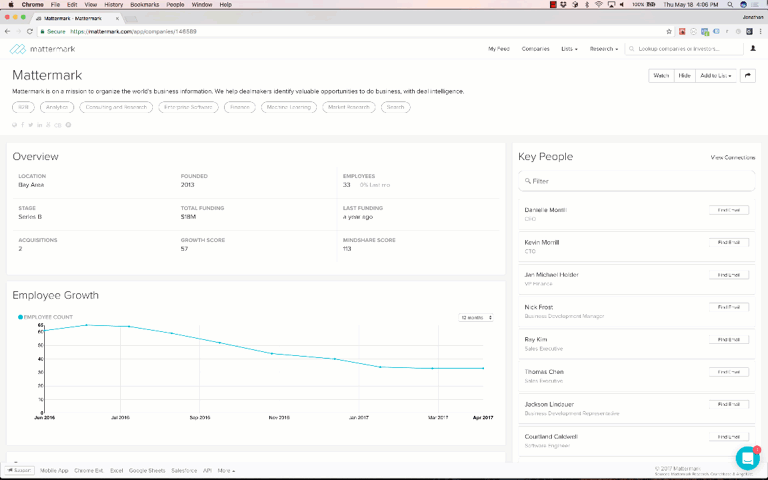This screenshot has width=768, height=480.
Task: Find email for Jackson Lindauer
Action: [729, 404]
